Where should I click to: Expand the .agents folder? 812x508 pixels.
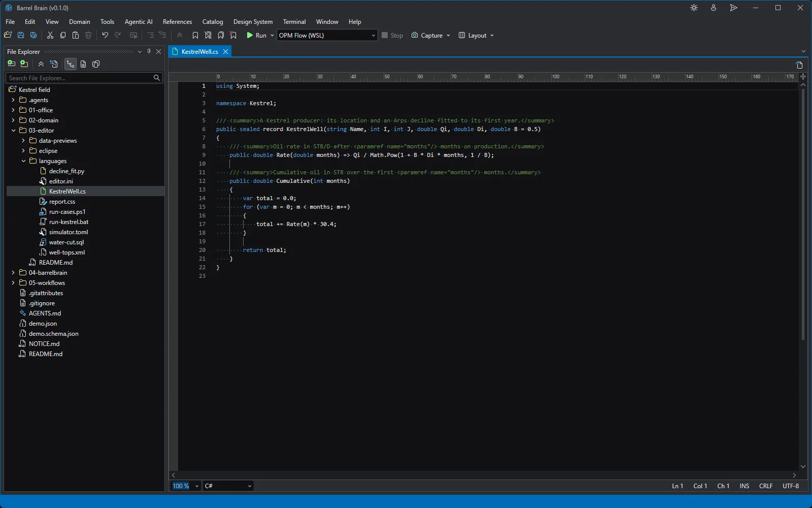click(13, 100)
